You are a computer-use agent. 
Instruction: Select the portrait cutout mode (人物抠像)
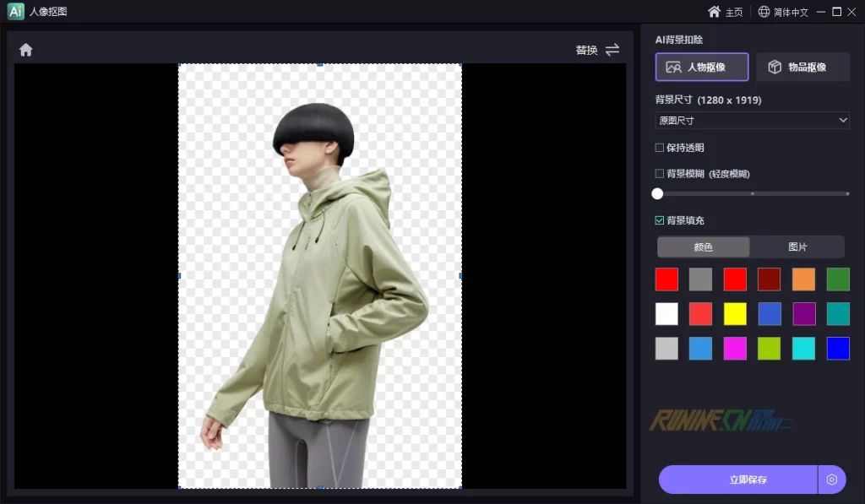702,67
